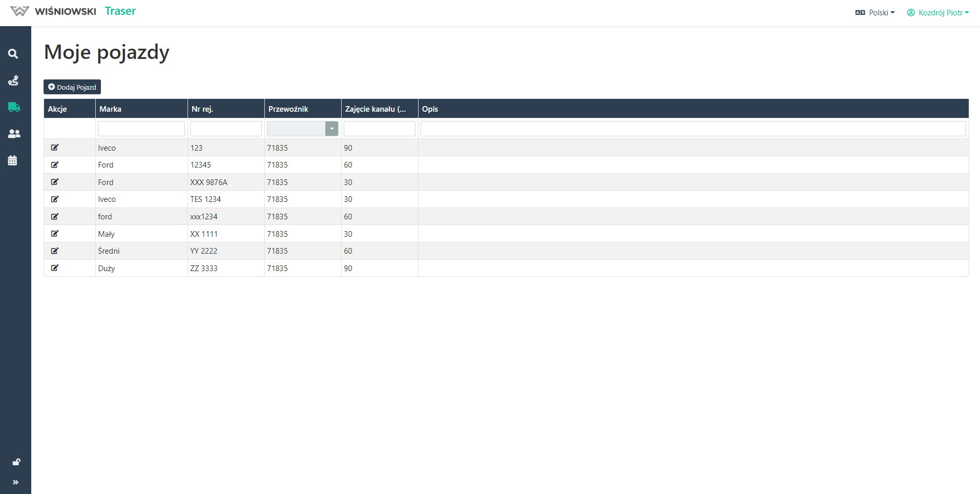This screenshot has width=980, height=494.
Task: Open the calendar icon in sidebar
Action: (x=13, y=160)
